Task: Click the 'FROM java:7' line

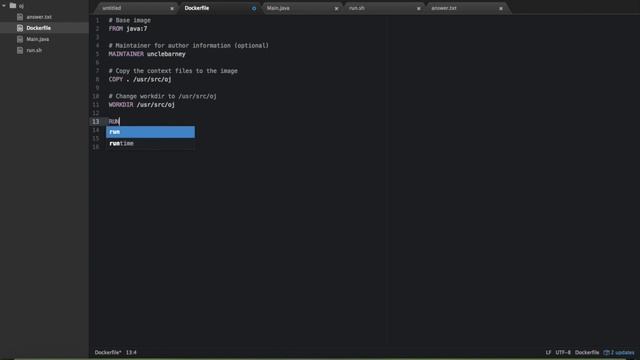Action: pos(128,29)
